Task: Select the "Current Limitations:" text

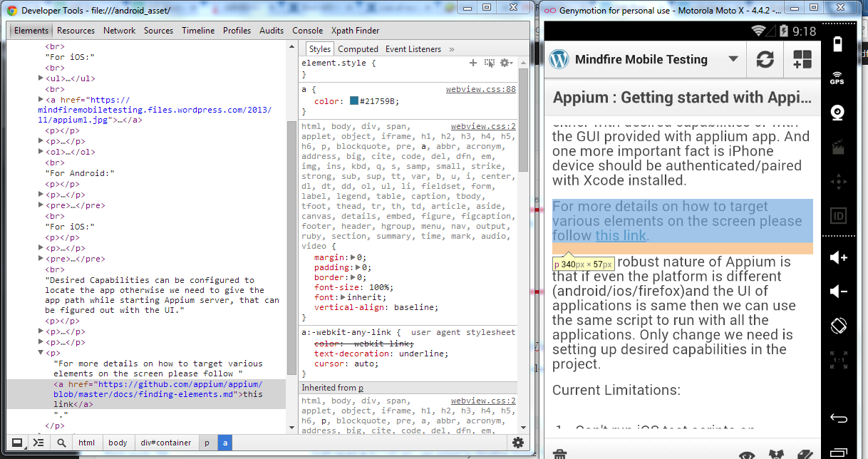Action: (x=616, y=390)
